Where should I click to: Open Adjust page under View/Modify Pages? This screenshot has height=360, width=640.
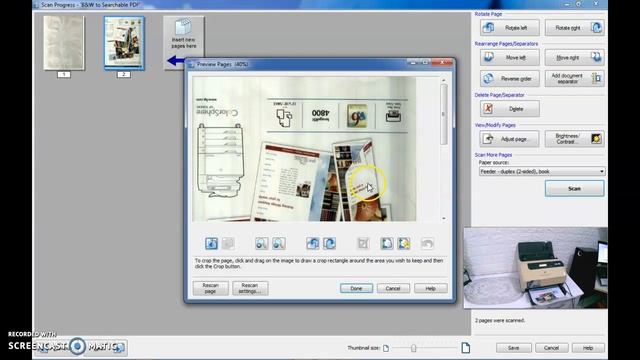[509, 139]
